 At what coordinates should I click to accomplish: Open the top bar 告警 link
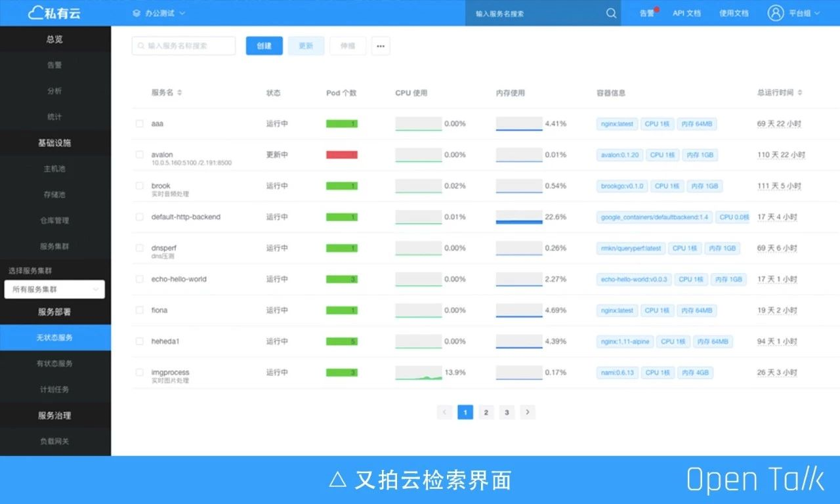coord(647,13)
